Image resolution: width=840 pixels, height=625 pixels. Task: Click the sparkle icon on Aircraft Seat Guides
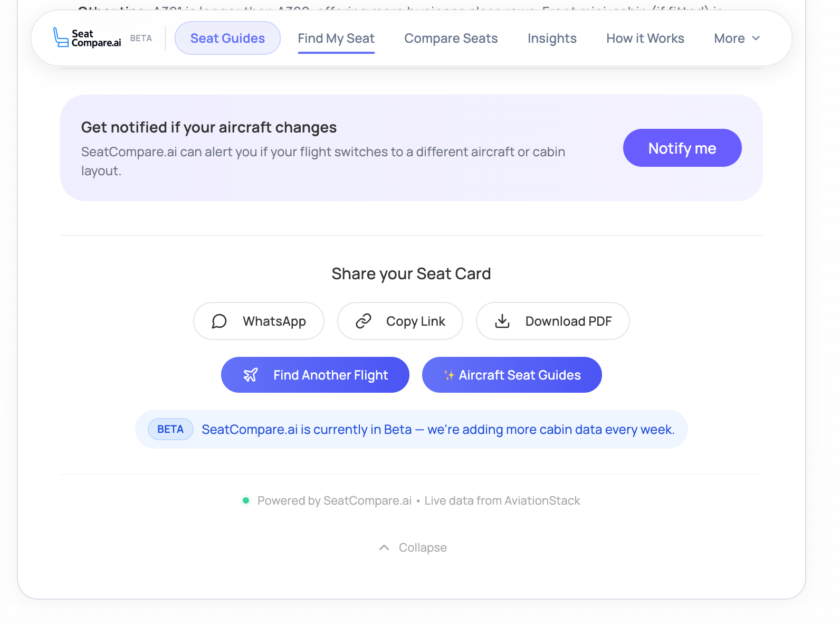click(449, 375)
